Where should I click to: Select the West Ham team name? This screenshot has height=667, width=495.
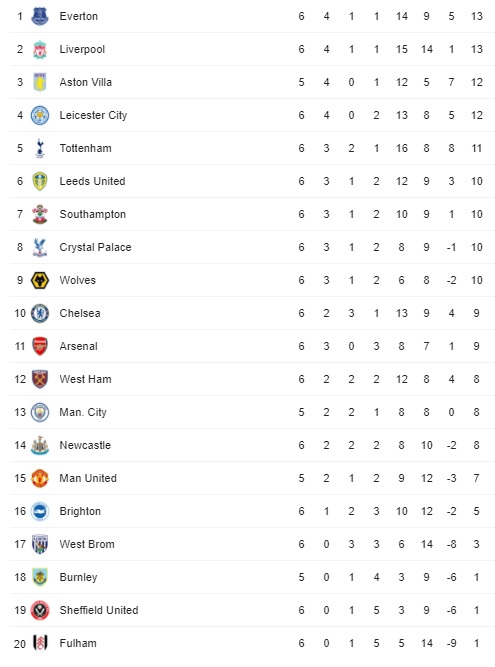coord(85,379)
